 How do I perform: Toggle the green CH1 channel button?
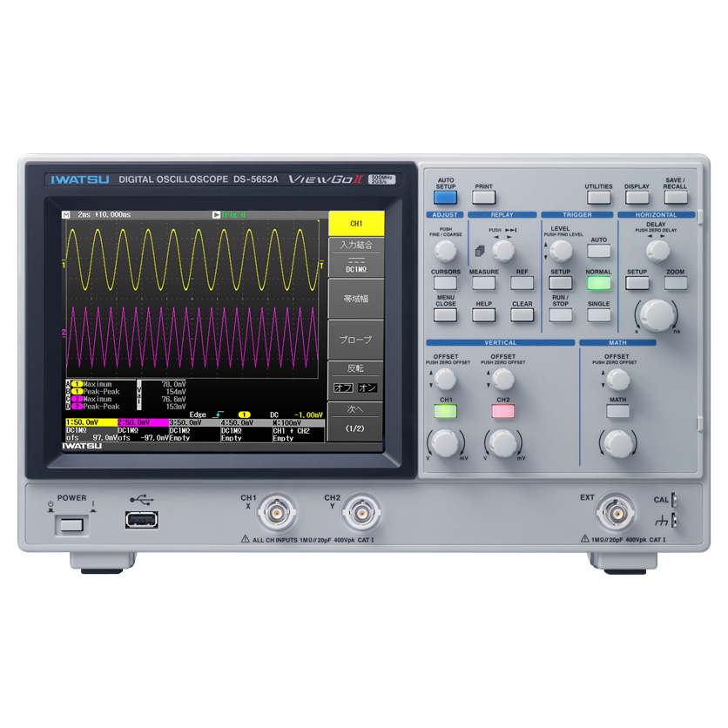445,411
